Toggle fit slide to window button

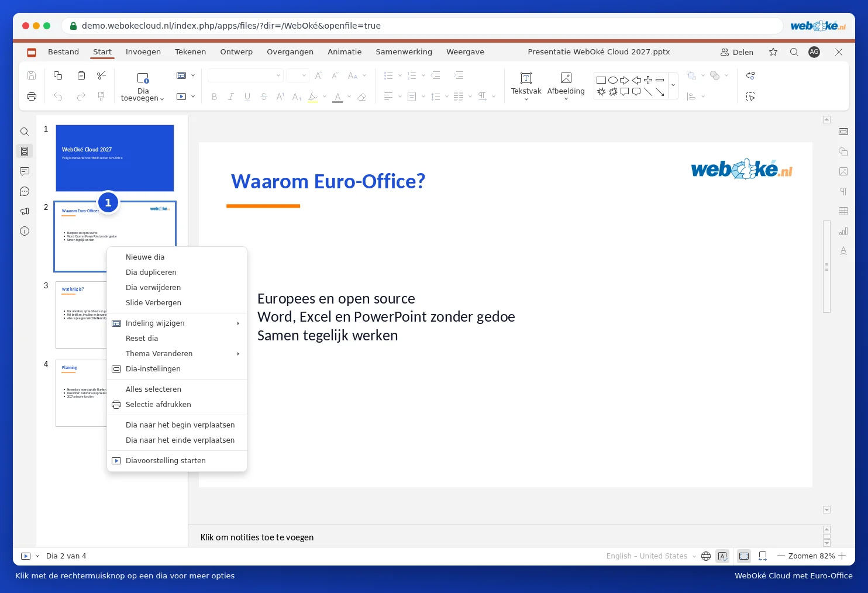[x=744, y=556]
